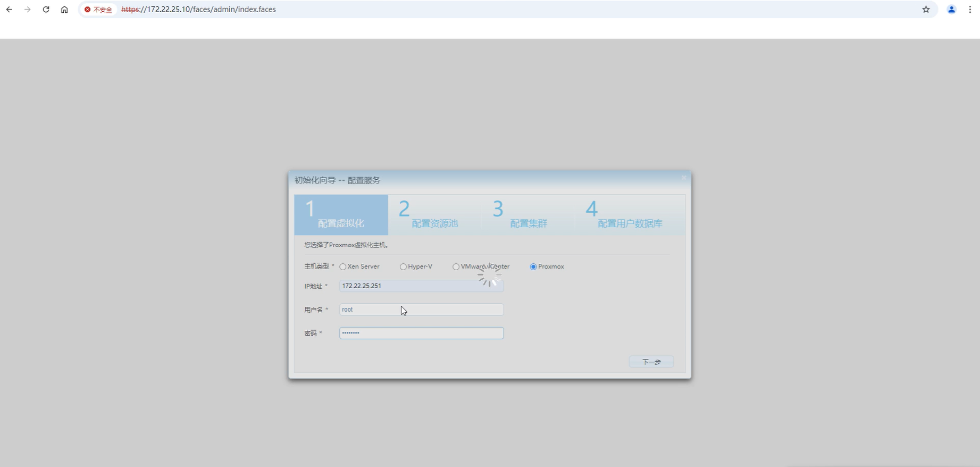Reload the page with the refresh icon
Viewport: 980px width, 467px height.
click(x=46, y=10)
